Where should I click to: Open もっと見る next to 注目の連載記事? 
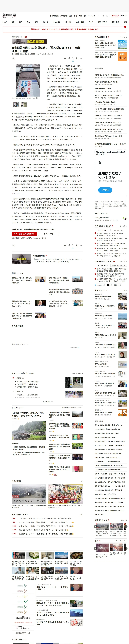123,37
